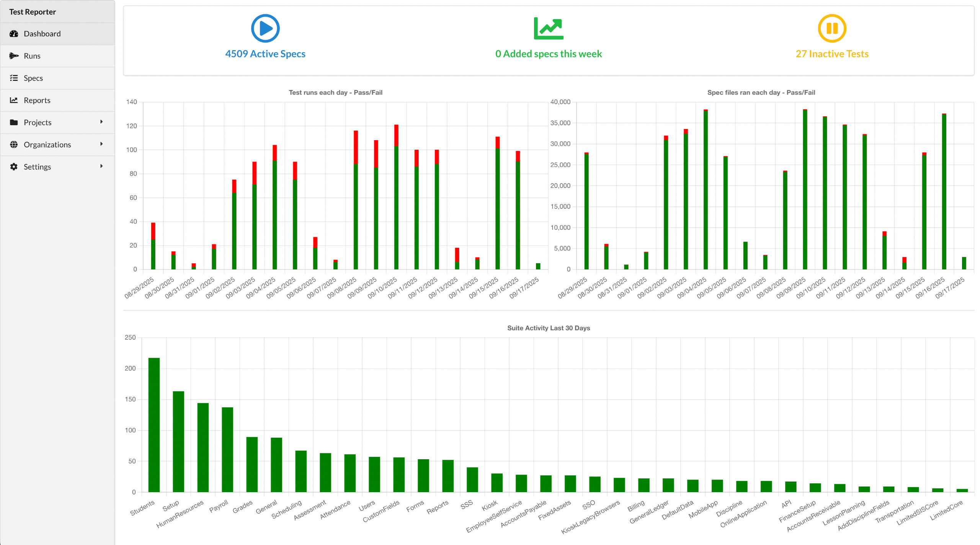980x545 pixels.
Task: Click the Reports chart icon in sidebar
Action: coord(13,100)
